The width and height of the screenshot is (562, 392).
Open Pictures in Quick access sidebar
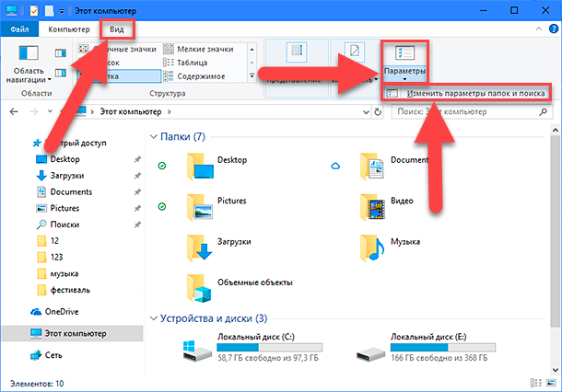(x=64, y=208)
